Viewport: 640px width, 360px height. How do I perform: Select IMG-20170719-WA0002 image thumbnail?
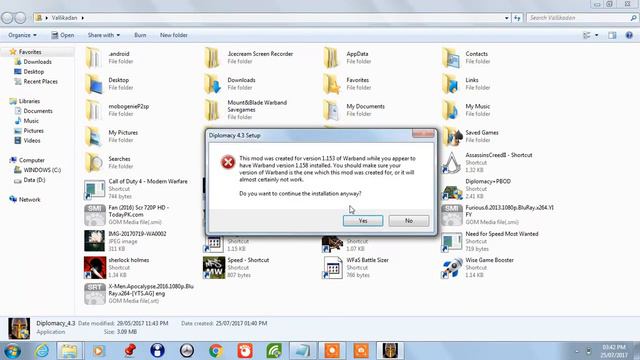pos(94,241)
